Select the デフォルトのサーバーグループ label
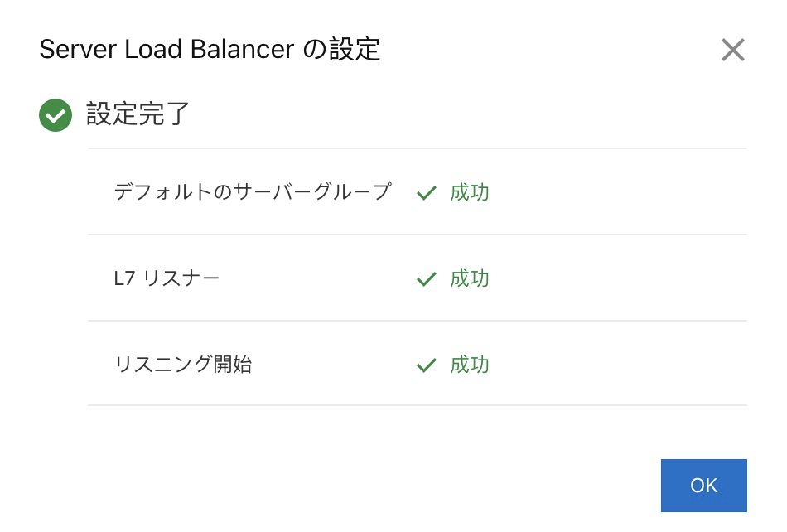The height and width of the screenshot is (532, 787). pos(252,193)
